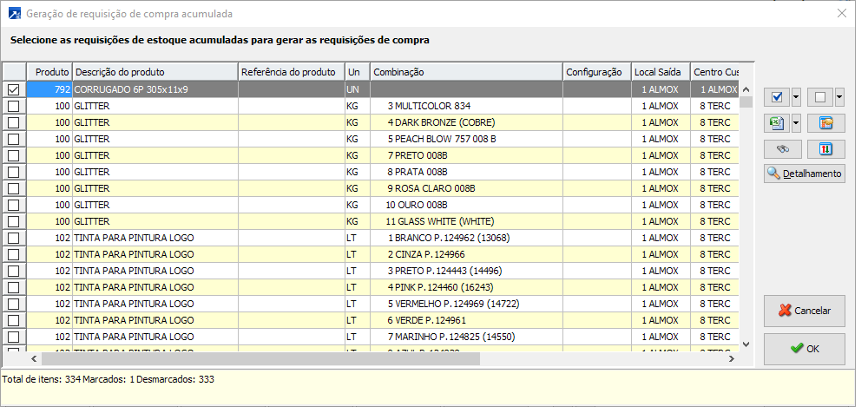Confirm with the OK button

click(805, 349)
